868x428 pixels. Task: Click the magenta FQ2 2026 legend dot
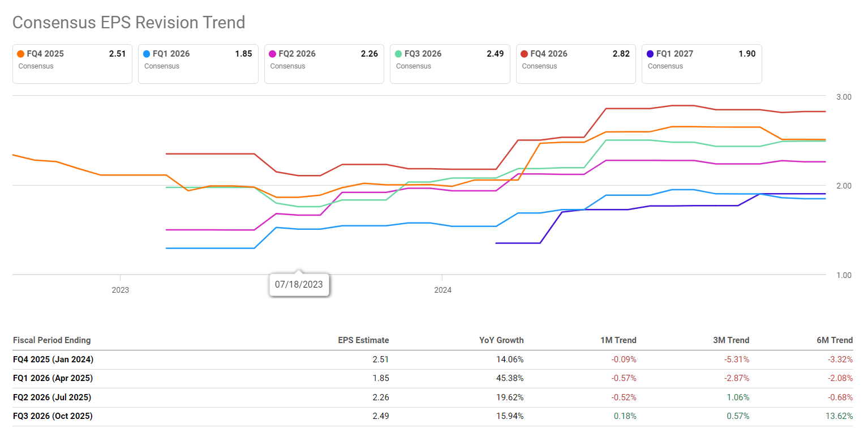pyautogui.click(x=273, y=54)
